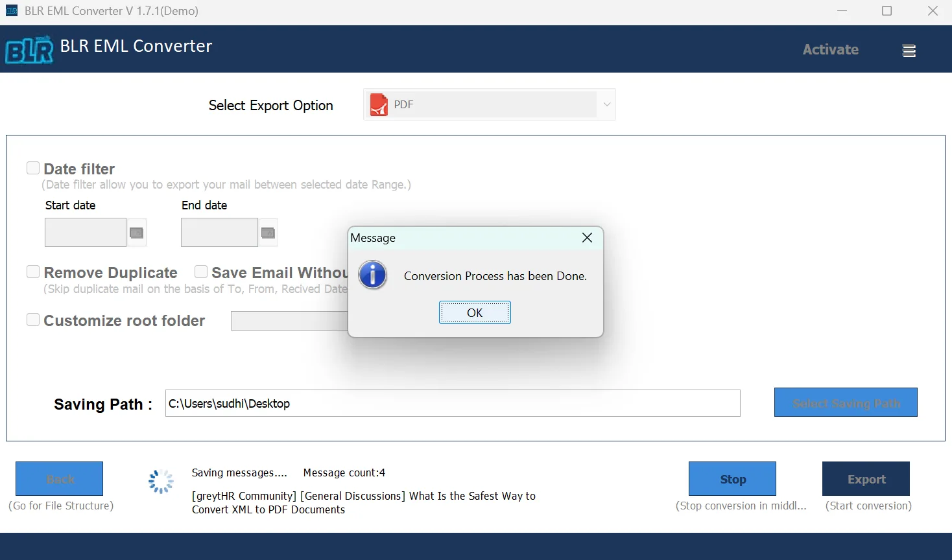Click Activate in the header
Image resolution: width=952 pixels, height=560 pixels.
click(x=830, y=50)
